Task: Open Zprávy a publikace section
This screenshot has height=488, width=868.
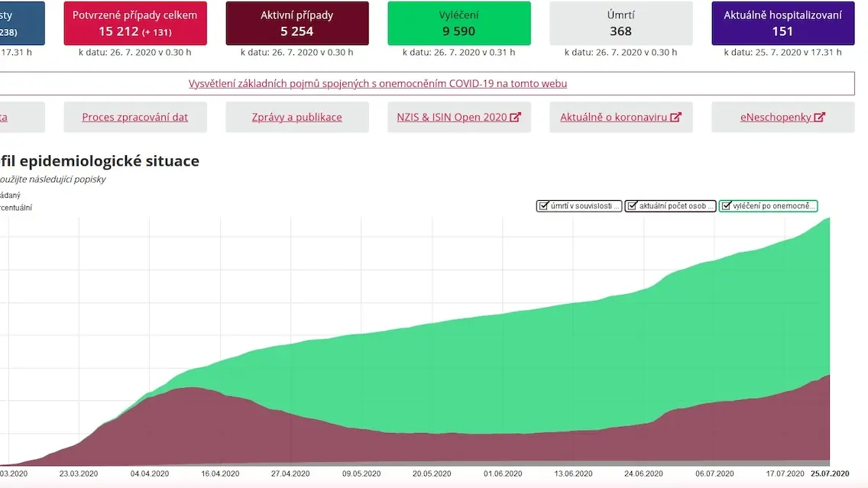Action: (296, 117)
